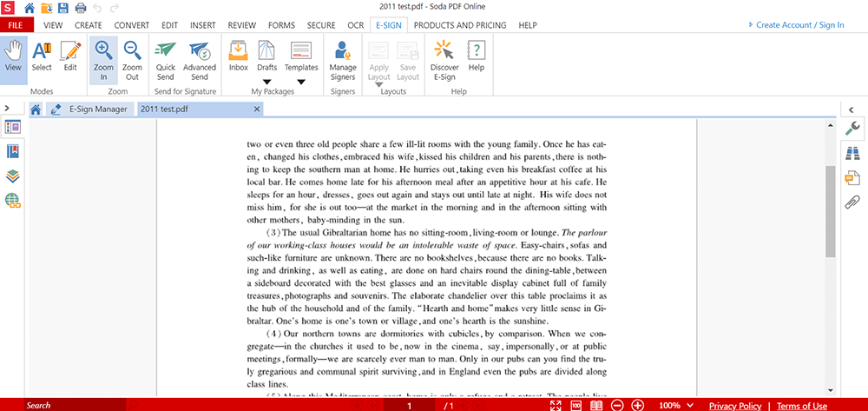
Task: Click the Quick Send icon
Action: click(165, 52)
